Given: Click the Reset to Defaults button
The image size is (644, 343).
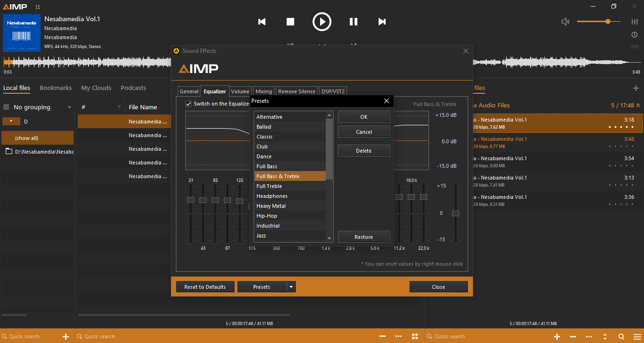Looking at the screenshot, I should click(x=205, y=287).
